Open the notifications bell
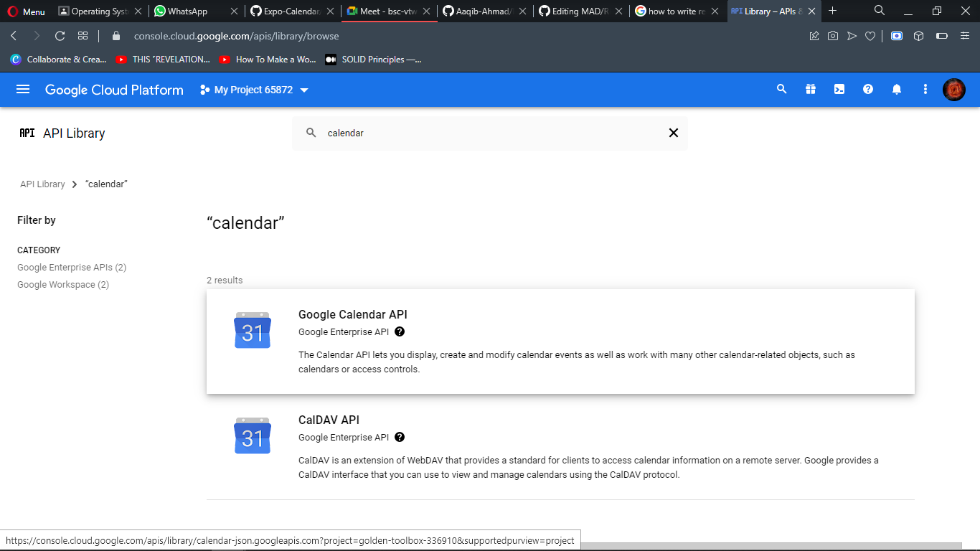This screenshot has height=551, width=980. pos(896,89)
